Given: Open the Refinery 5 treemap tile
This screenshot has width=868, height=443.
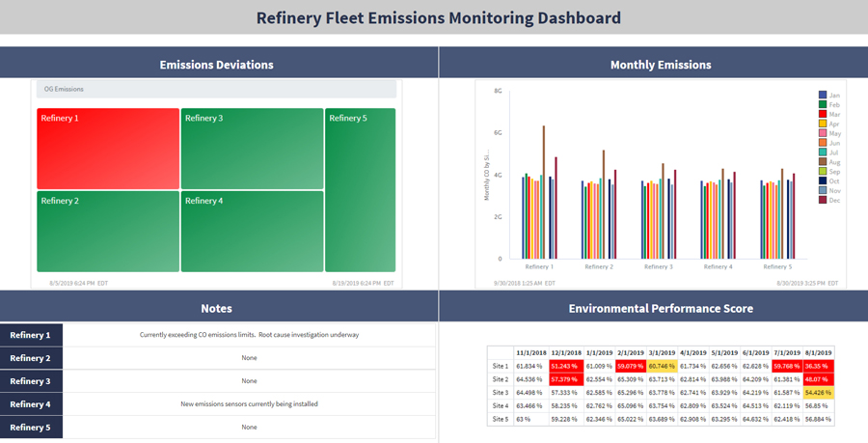Looking at the screenshot, I should pyautogui.click(x=361, y=190).
